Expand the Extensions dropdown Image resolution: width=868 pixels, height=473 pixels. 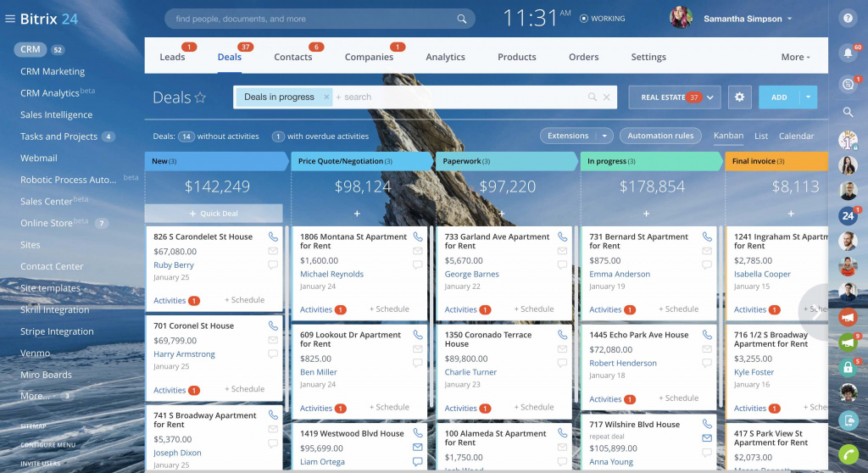tap(604, 136)
